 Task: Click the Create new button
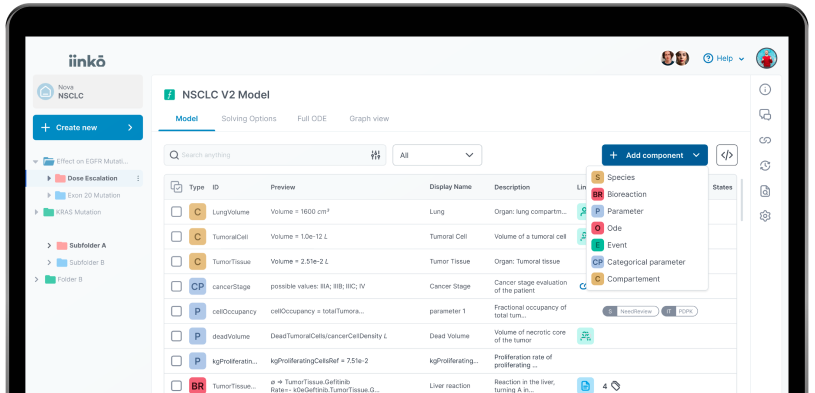(x=88, y=127)
